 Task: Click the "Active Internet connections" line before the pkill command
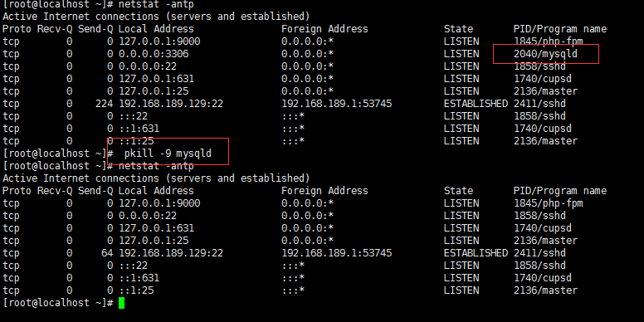pos(156,17)
